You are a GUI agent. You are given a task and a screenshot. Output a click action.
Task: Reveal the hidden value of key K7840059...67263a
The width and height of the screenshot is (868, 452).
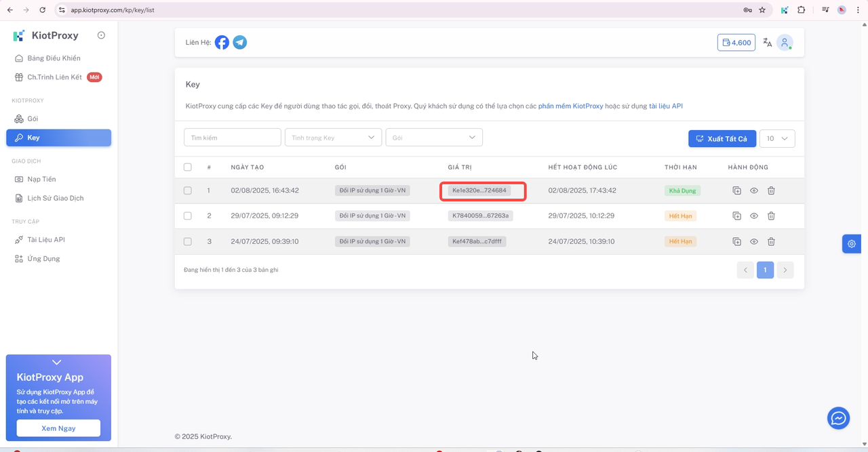pyautogui.click(x=753, y=215)
